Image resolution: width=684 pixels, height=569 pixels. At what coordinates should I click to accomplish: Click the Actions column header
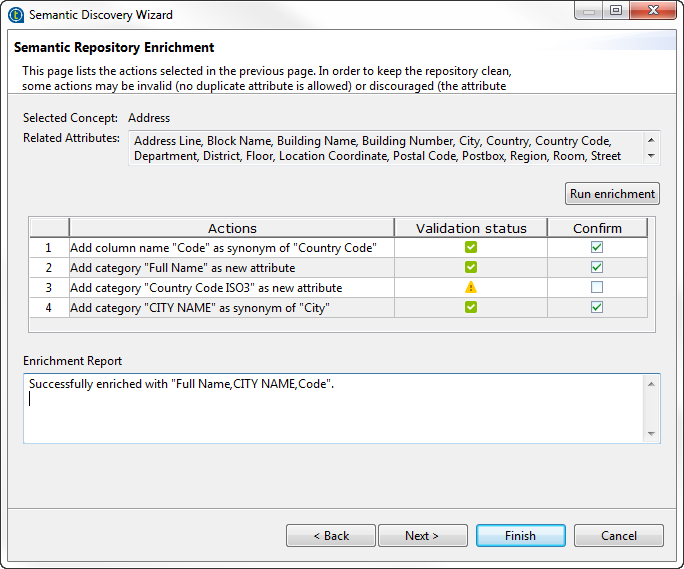(232, 228)
